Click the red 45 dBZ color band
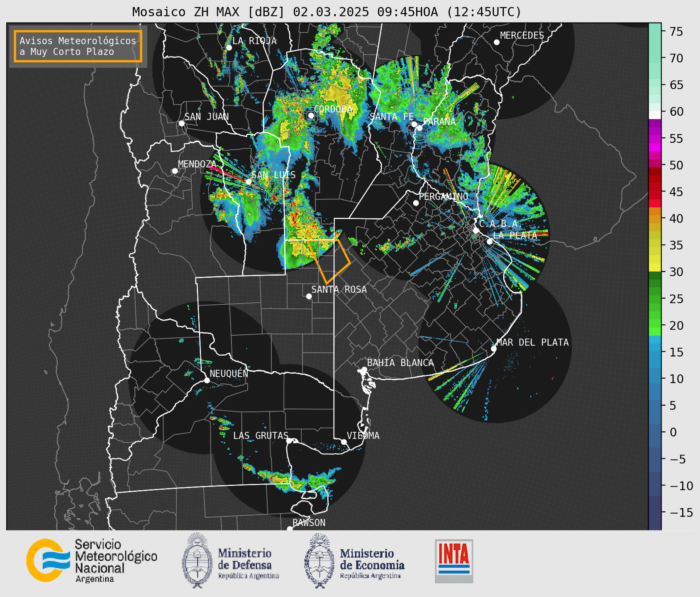 (x=655, y=192)
